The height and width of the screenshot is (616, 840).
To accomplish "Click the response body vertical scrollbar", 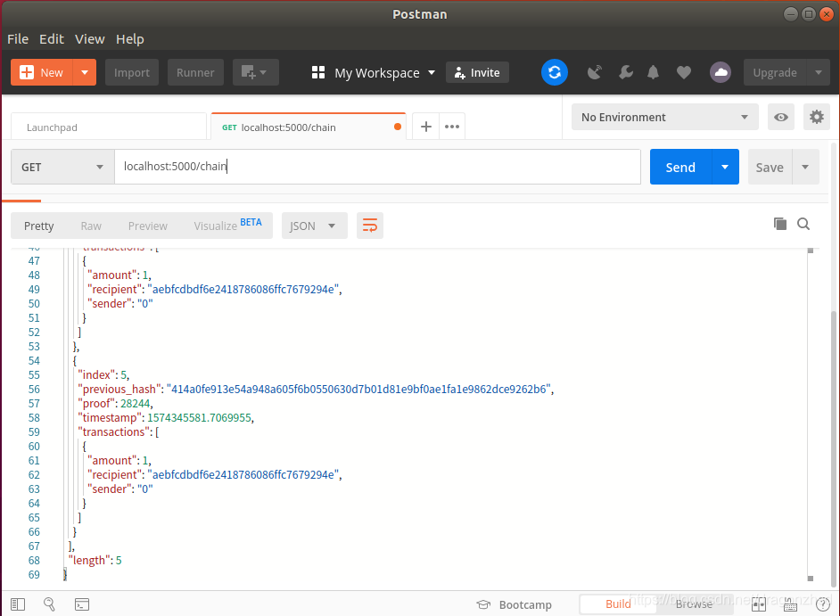I will (811, 415).
